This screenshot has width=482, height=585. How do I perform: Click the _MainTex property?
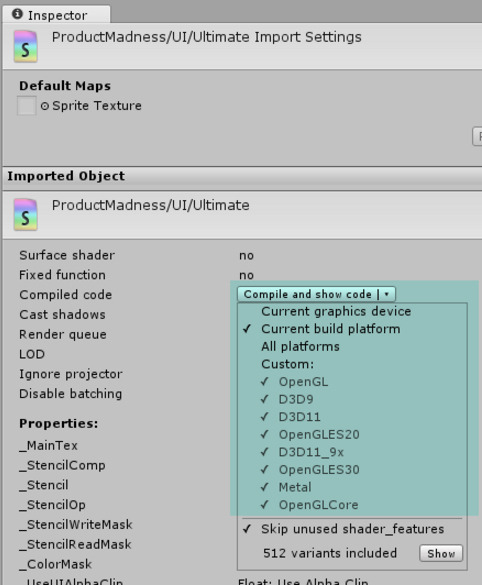[48, 445]
